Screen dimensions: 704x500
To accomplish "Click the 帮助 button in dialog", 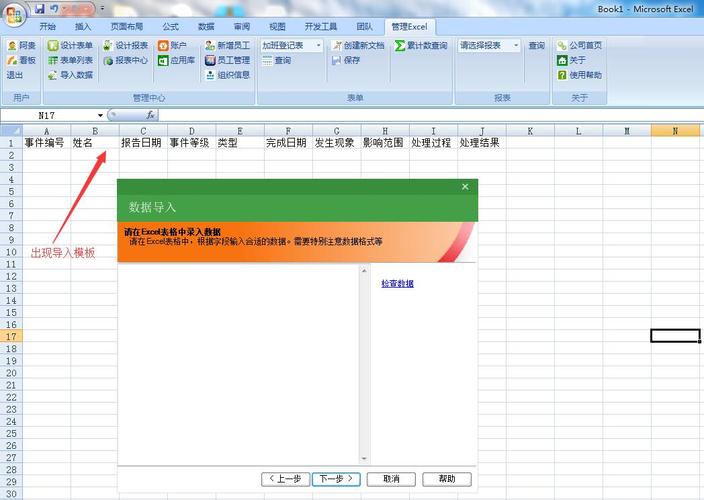I will click(447, 479).
